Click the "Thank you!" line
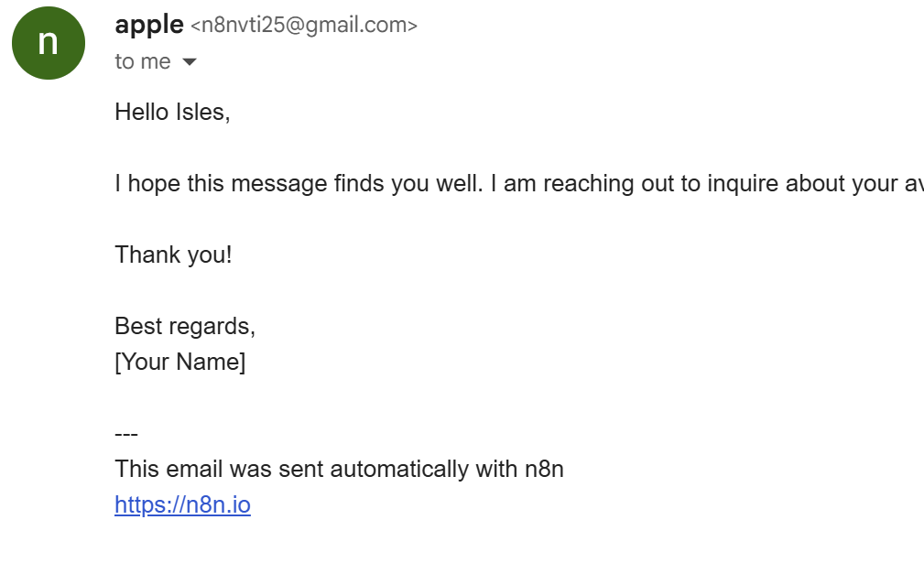924x574 pixels. tap(173, 255)
